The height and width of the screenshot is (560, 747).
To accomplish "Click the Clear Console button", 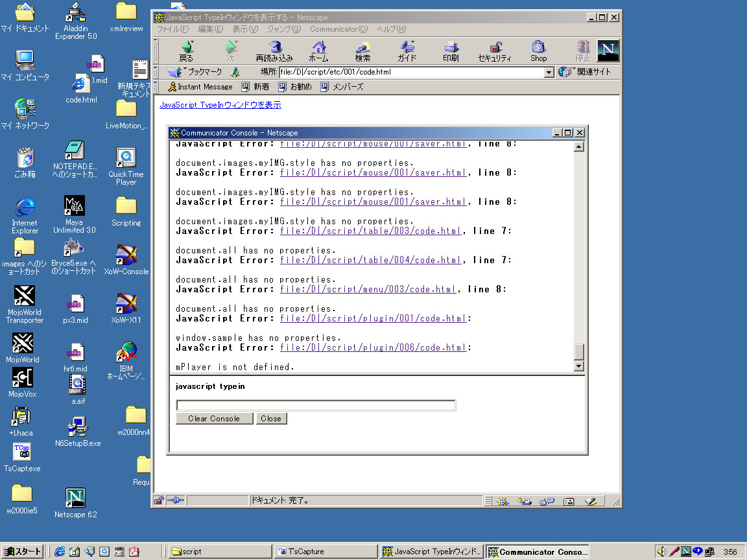I will tap(215, 419).
